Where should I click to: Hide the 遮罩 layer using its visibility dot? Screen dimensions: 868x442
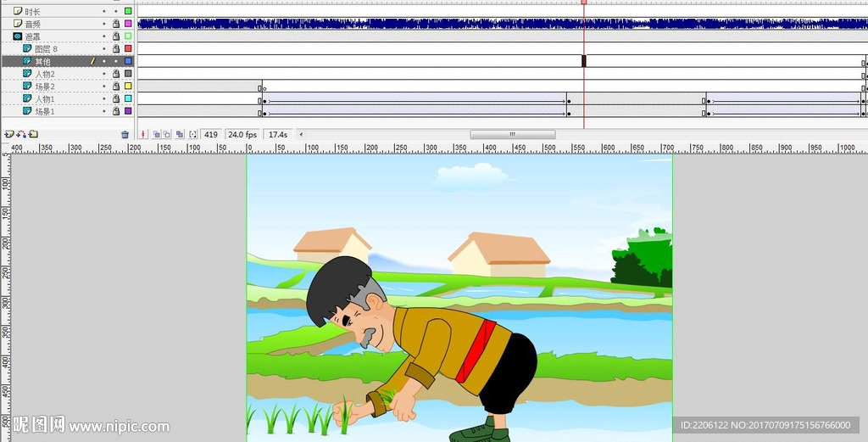[104, 36]
